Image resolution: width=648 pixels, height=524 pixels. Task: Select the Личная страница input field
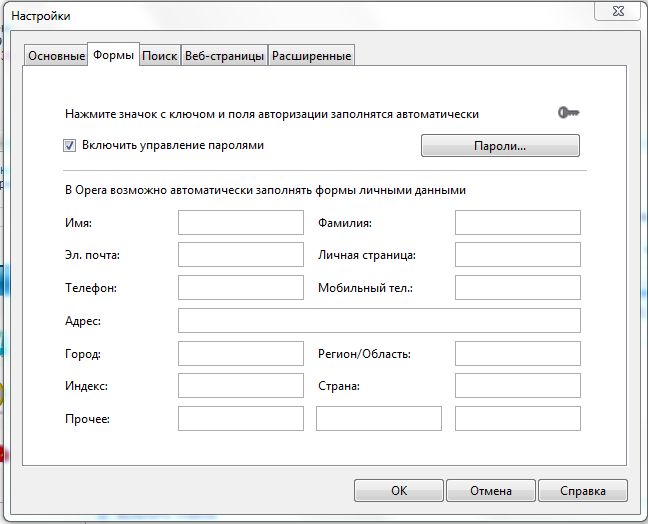tap(517, 255)
